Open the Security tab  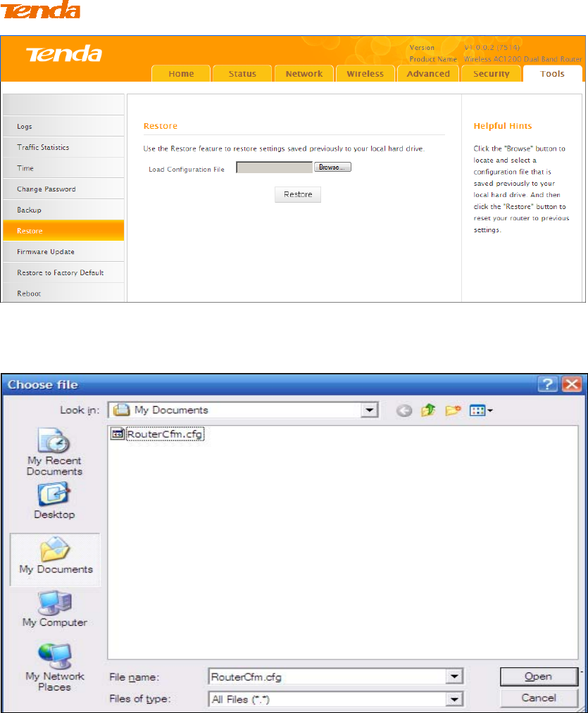coord(491,74)
